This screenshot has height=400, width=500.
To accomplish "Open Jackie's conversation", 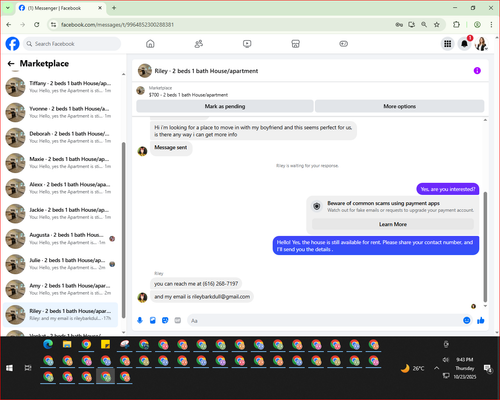I will tap(61, 213).
